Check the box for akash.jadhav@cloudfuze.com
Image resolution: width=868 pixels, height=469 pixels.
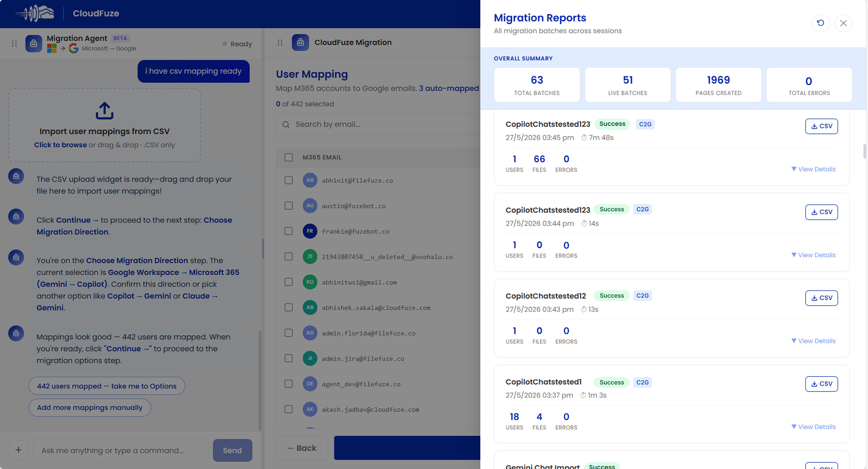click(x=288, y=409)
